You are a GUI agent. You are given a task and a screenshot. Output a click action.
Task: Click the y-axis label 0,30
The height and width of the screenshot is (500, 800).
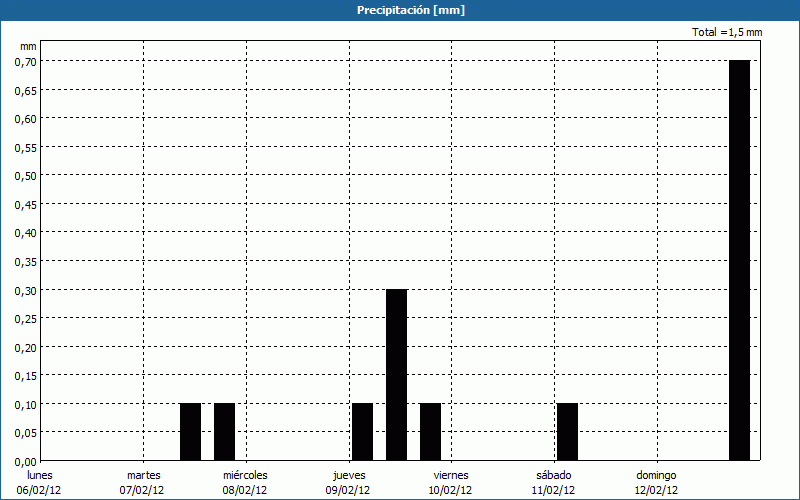coord(25,290)
